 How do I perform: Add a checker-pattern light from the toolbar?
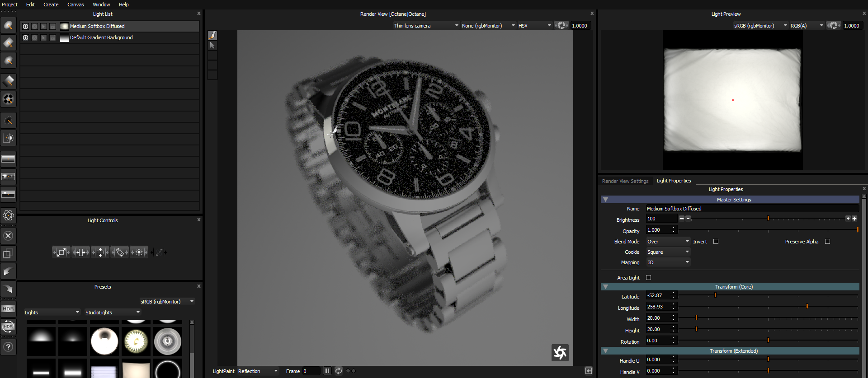coord(8,99)
